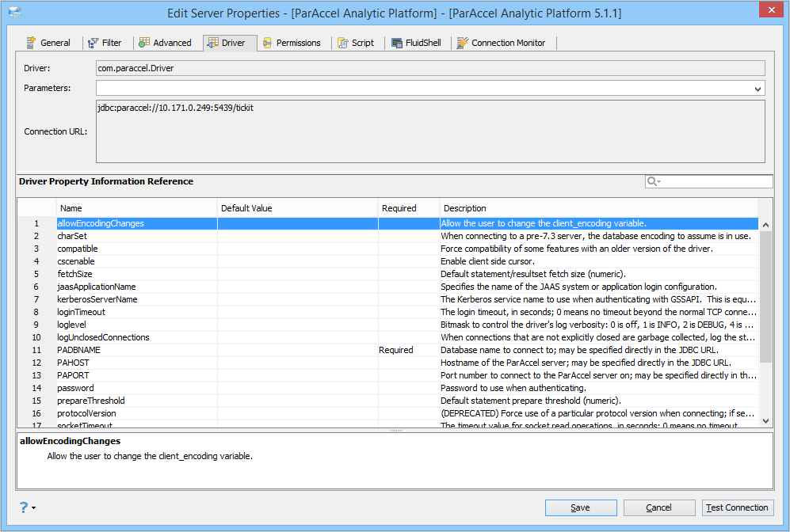The width and height of the screenshot is (790, 532).
Task: Click the Driver class name field
Action: click(x=430, y=68)
